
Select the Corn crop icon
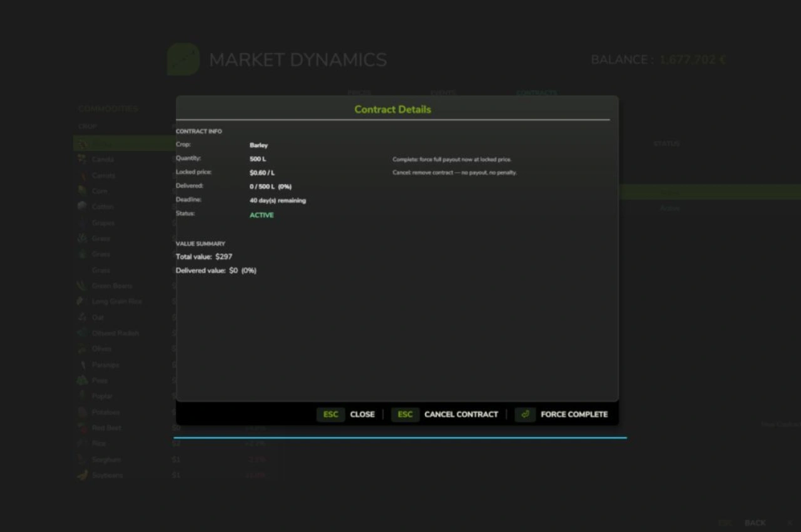[82, 191]
